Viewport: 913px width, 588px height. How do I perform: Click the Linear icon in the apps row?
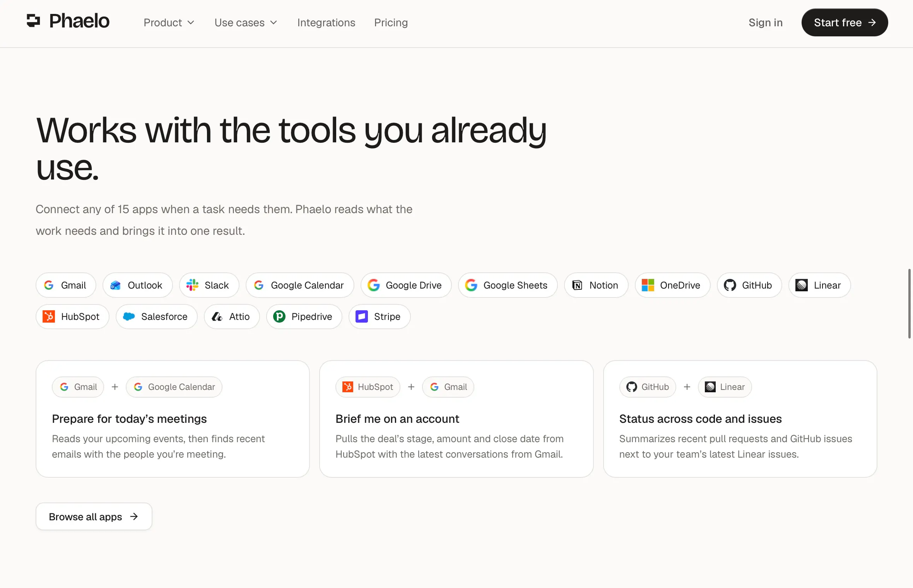tap(802, 285)
